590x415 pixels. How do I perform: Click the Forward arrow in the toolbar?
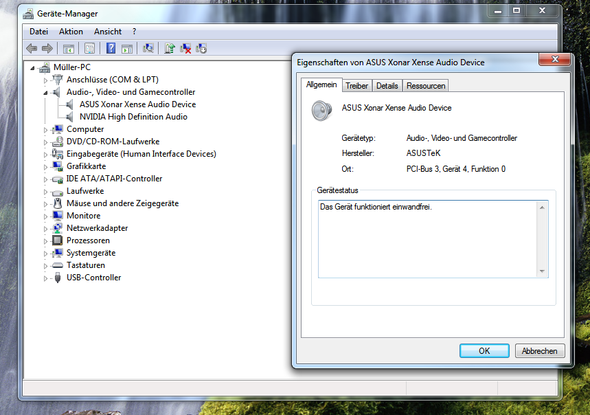tap(47, 48)
